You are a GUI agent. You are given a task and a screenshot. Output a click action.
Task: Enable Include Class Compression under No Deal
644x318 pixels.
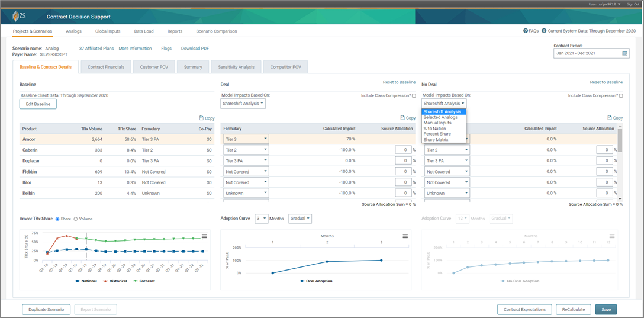coord(621,95)
